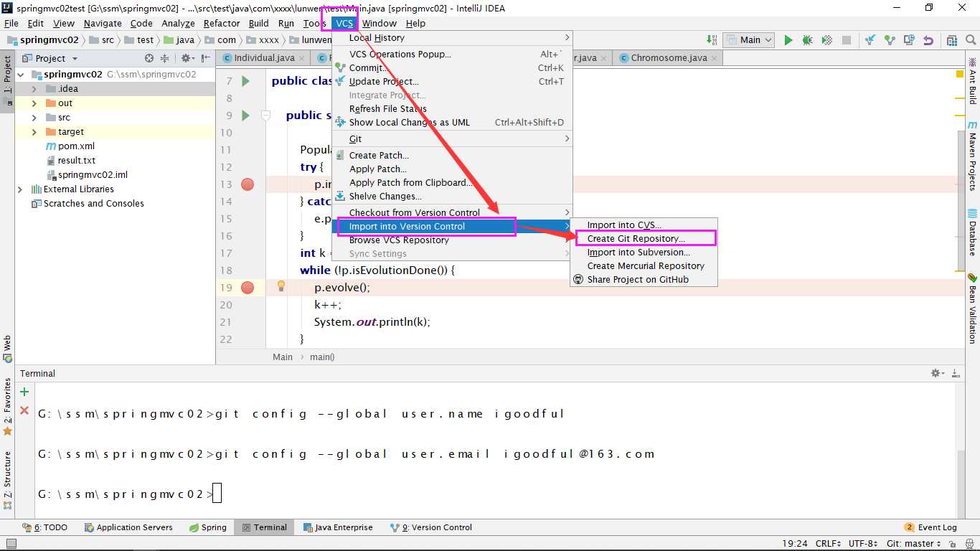Viewport: 980px width, 551px height.
Task: Close the terminal session with the red X
Action: click(24, 410)
